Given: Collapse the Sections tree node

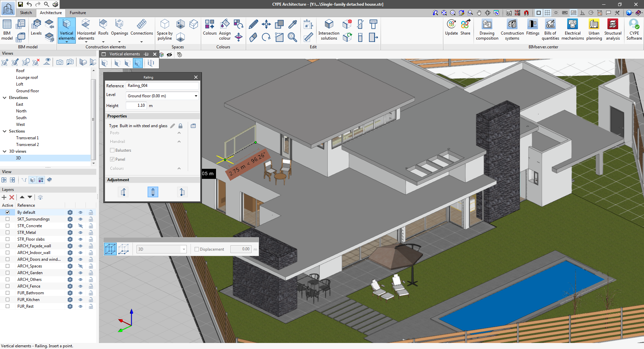Looking at the screenshot, I should pos(5,131).
